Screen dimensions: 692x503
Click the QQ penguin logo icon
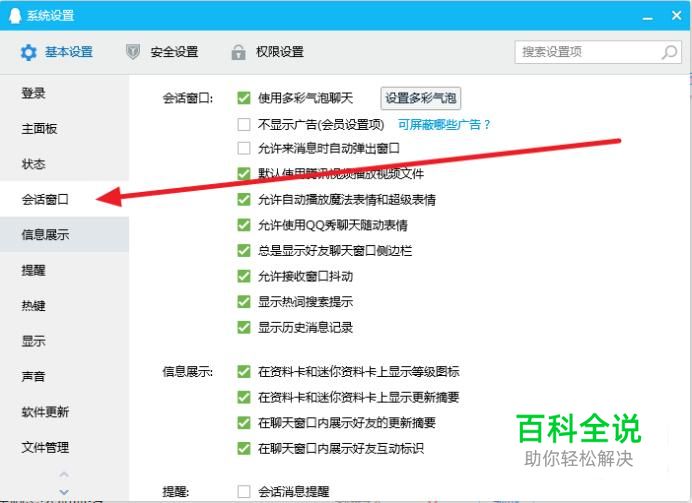(15, 15)
